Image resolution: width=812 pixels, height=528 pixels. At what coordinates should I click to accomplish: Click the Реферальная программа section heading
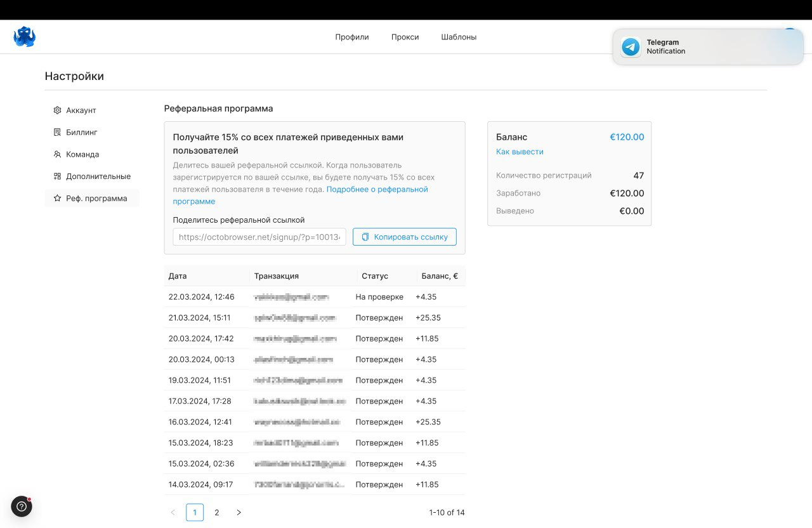[x=218, y=109]
